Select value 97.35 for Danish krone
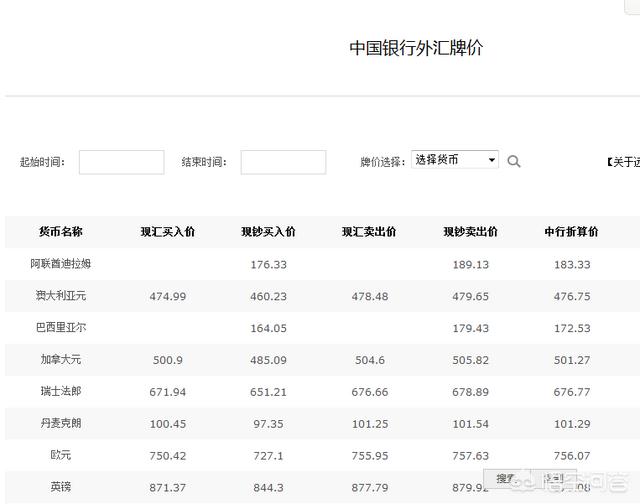 coord(269,424)
